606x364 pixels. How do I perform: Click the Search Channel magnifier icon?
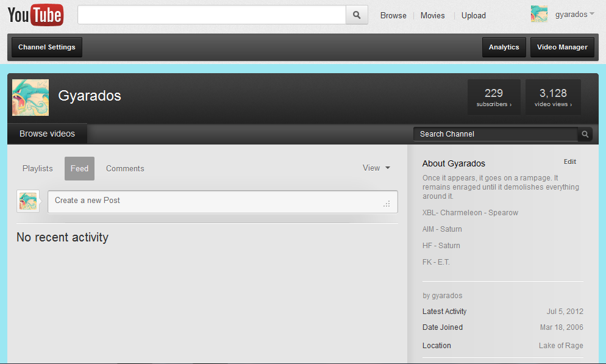point(585,134)
